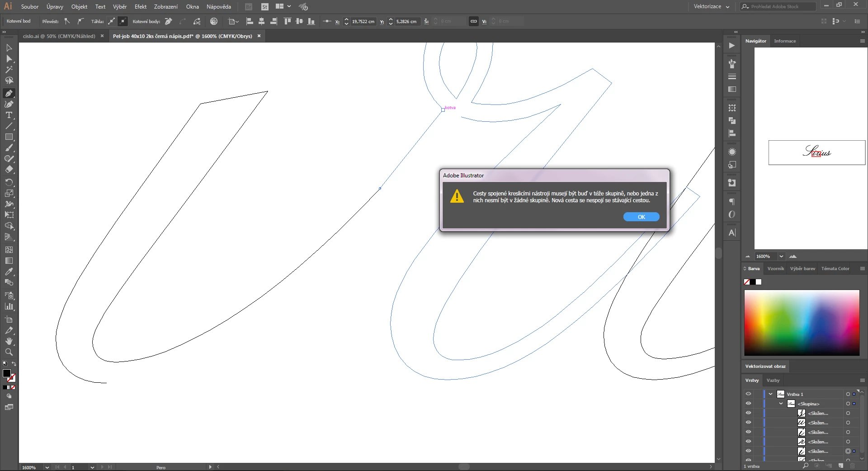Select the Gradient tool
The width and height of the screenshot is (868, 471).
[9, 261]
